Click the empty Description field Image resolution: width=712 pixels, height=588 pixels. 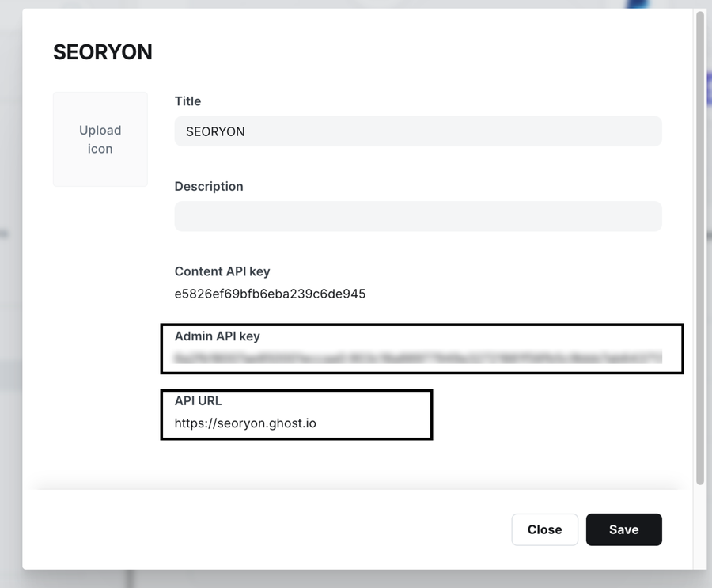point(418,216)
